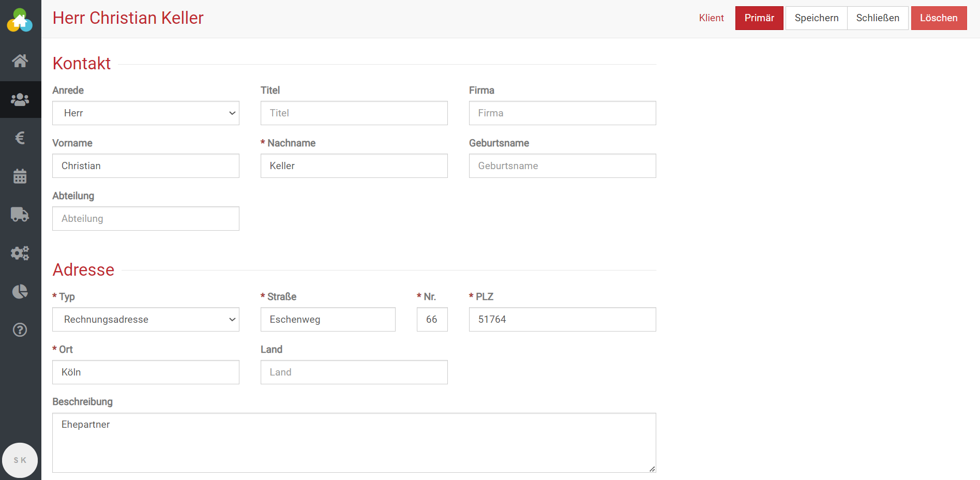Click the app logo in sidebar
Image resolution: width=980 pixels, height=480 pixels.
tap(20, 20)
